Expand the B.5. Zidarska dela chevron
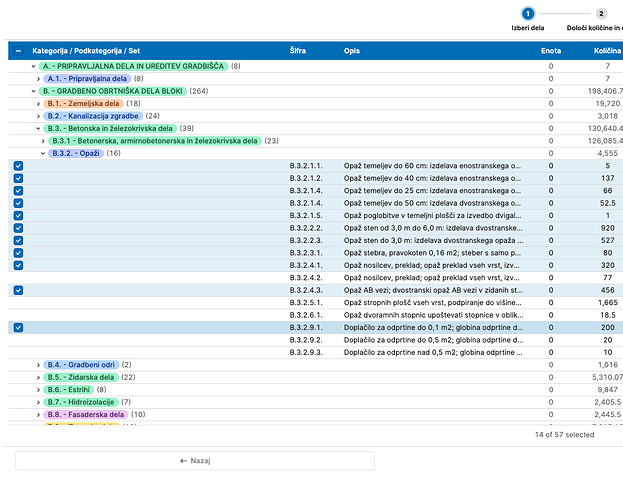The height and width of the screenshot is (500, 623). pos(39,377)
